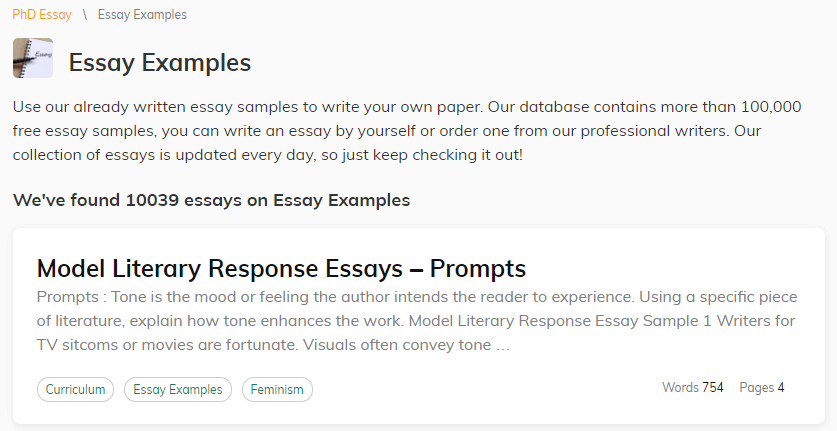Screen dimensions: 837x431
Task: Click the excerpt line starting of literature, explain
Action: (416, 320)
